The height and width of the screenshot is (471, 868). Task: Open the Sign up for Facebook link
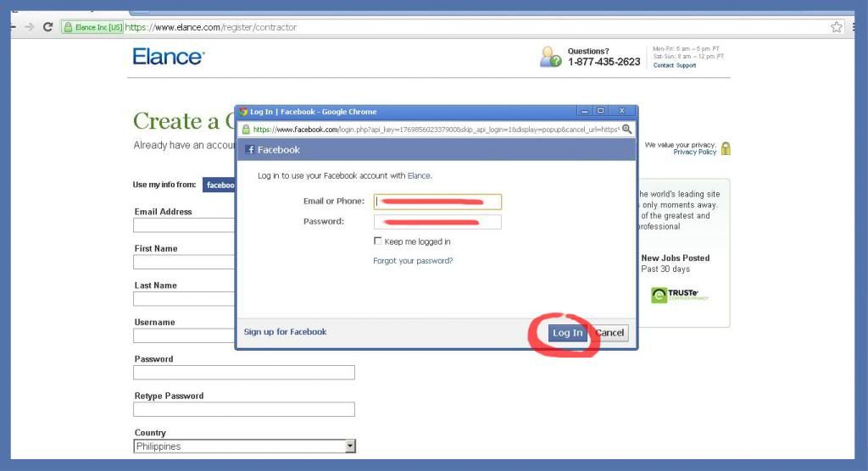click(285, 331)
